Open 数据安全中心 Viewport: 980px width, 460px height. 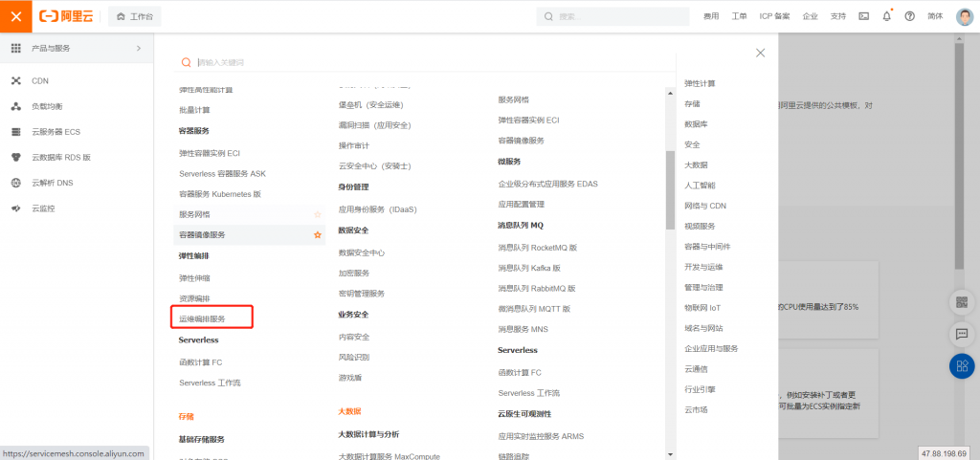coord(361,252)
